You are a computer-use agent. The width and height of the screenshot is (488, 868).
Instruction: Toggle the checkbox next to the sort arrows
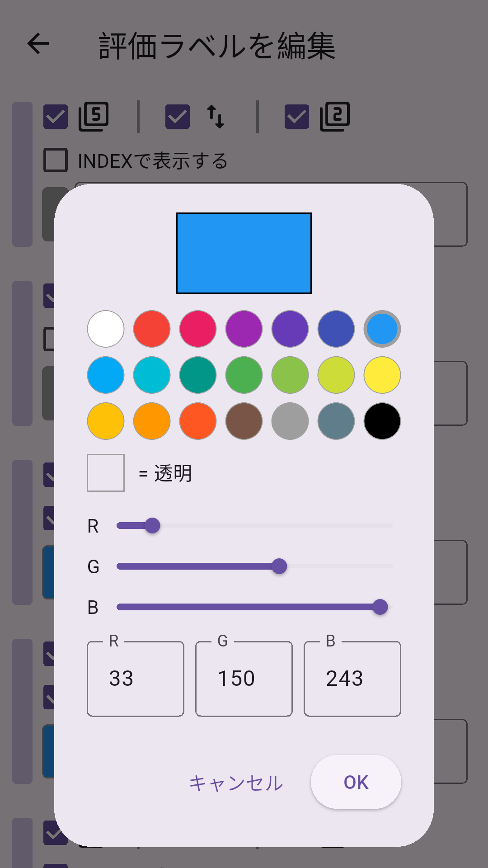[x=177, y=117]
